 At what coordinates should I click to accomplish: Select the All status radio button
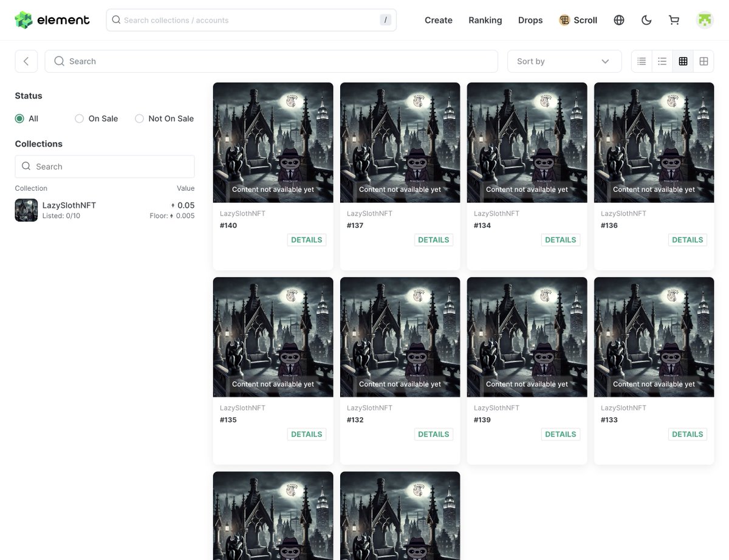tap(19, 118)
